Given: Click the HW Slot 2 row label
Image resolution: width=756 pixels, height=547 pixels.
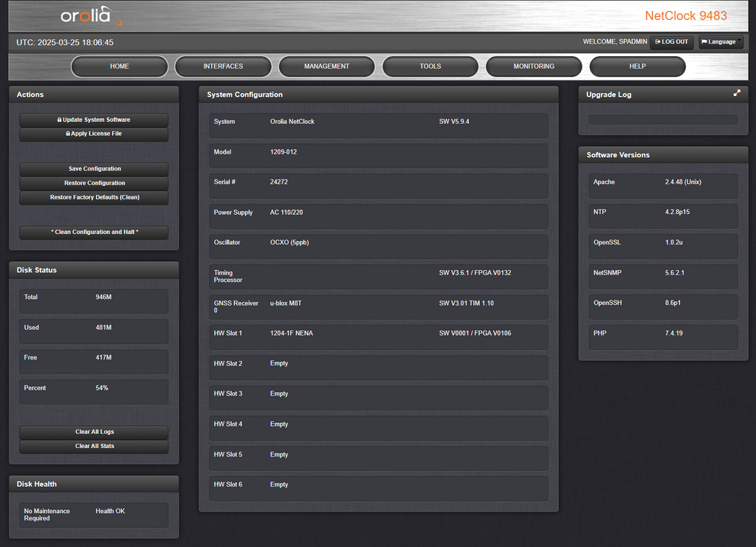Looking at the screenshot, I should (x=228, y=363).
